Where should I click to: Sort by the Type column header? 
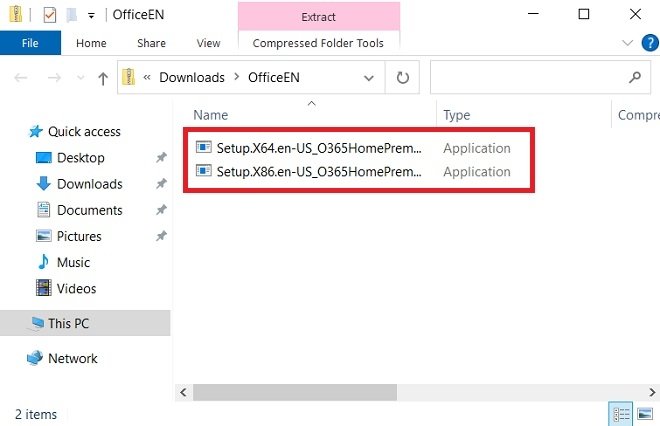click(457, 115)
